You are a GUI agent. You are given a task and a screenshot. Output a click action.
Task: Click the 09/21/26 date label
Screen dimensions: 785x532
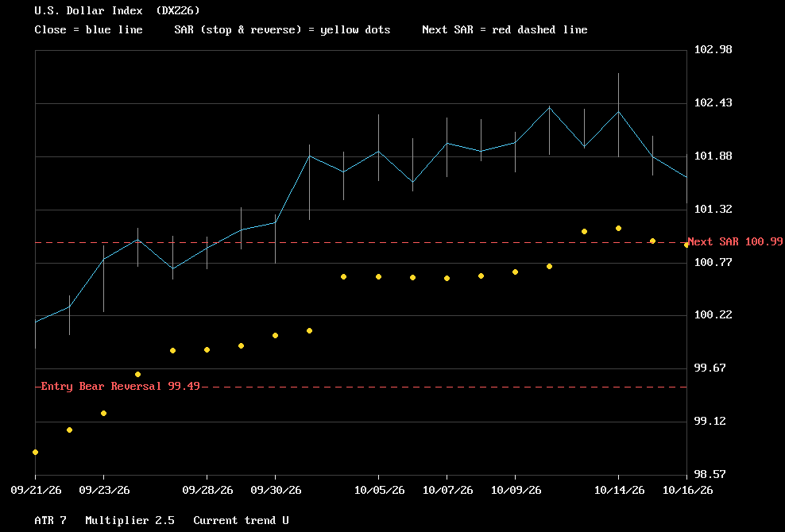(x=36, y=491)
